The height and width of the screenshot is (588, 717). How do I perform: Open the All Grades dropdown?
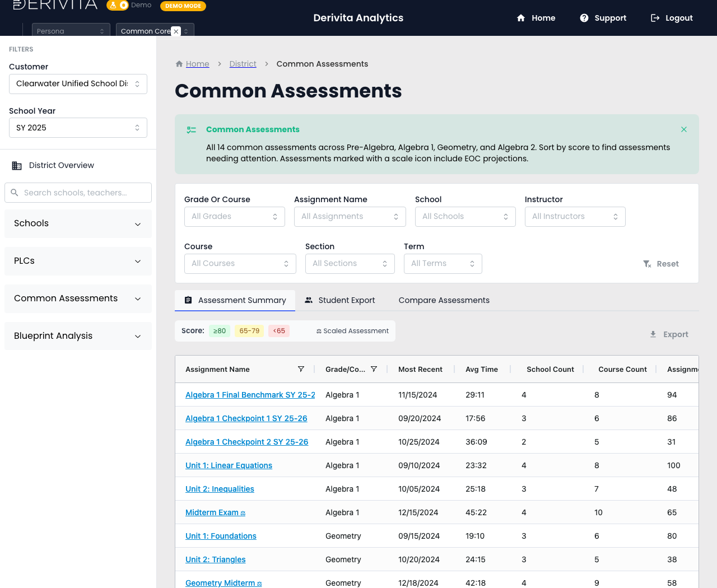pos(235,217)
